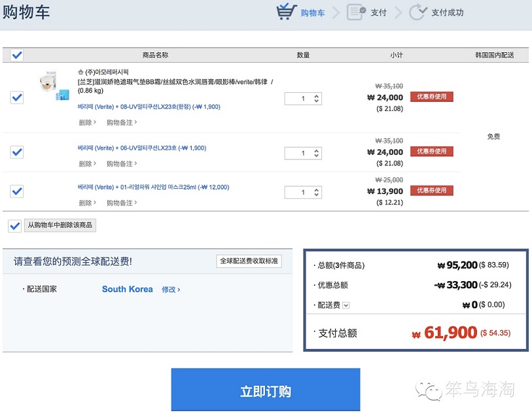Click the 立即订购 order button
This screenshot has width=532, height=417.
coord(265,390)
